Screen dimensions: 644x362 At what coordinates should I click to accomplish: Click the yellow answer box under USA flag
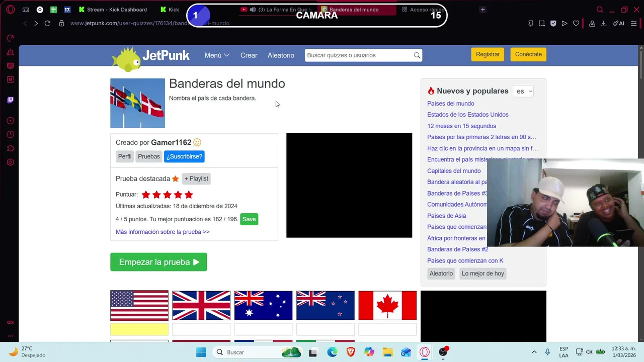pos(139,329)
